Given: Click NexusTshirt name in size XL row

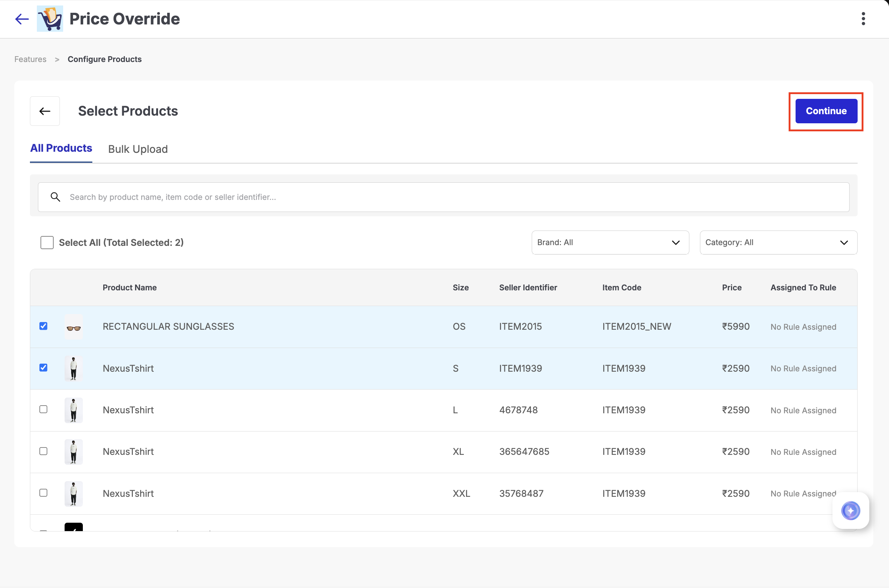Looking at the screenshot, I should (128, 452).
